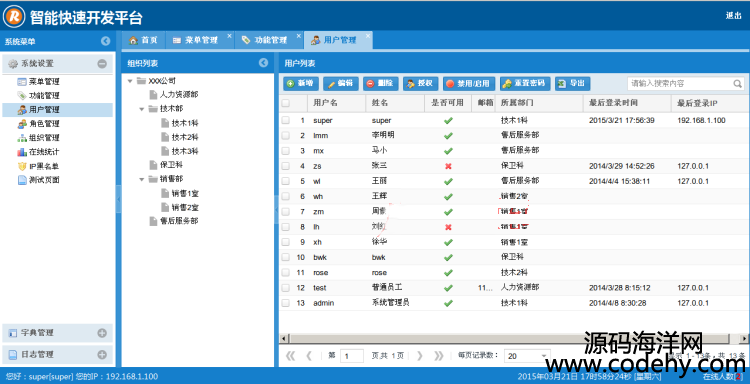Click the 禁用/启用 button
Image resolution: width=750 pixels, height=384 pixels.
(x=469, y=83)
